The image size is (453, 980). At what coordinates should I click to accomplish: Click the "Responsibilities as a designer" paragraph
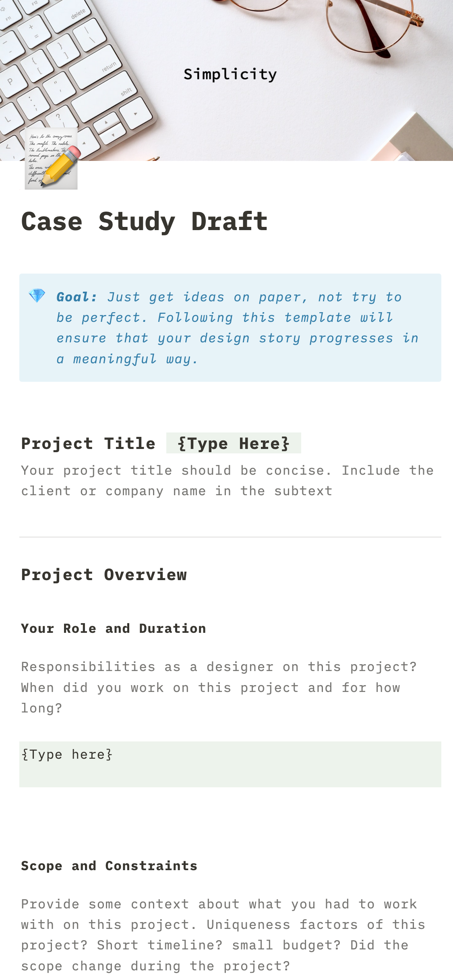[x=219, y=688]
